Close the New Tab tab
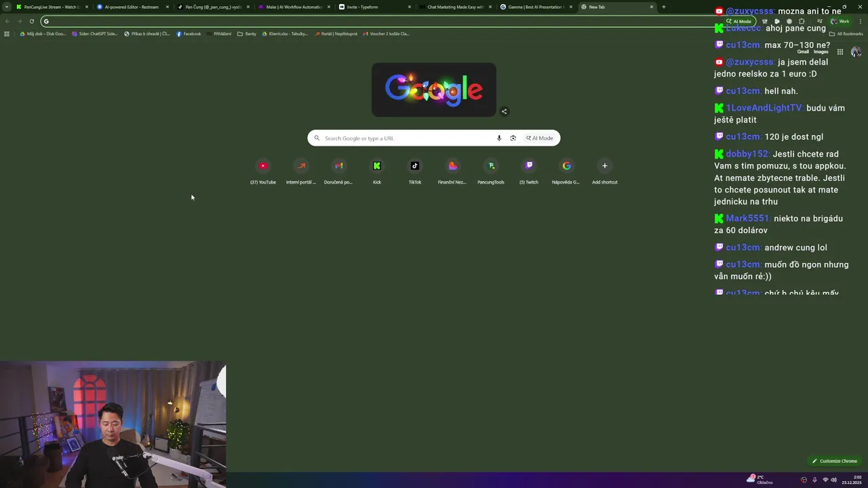 click(652, 7)
